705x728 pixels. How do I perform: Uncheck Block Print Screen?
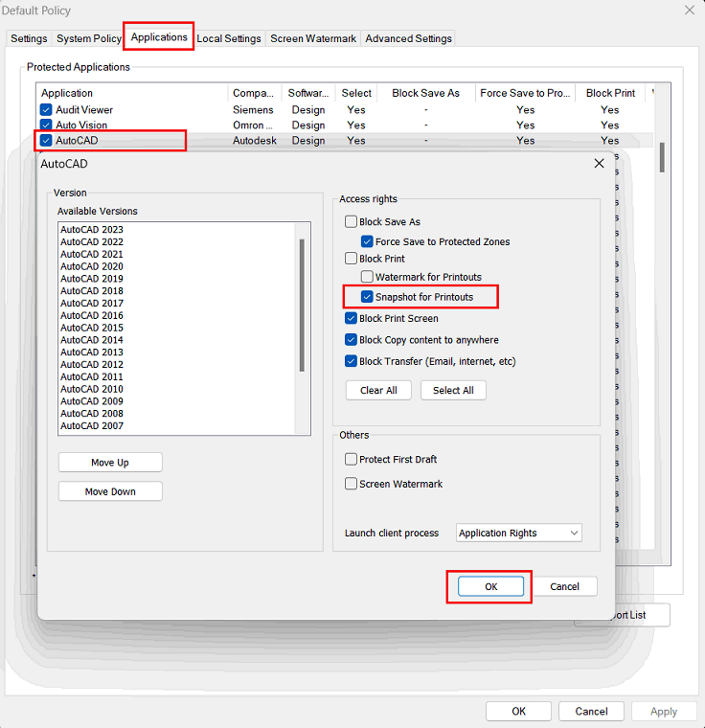[x=351, y=318]
